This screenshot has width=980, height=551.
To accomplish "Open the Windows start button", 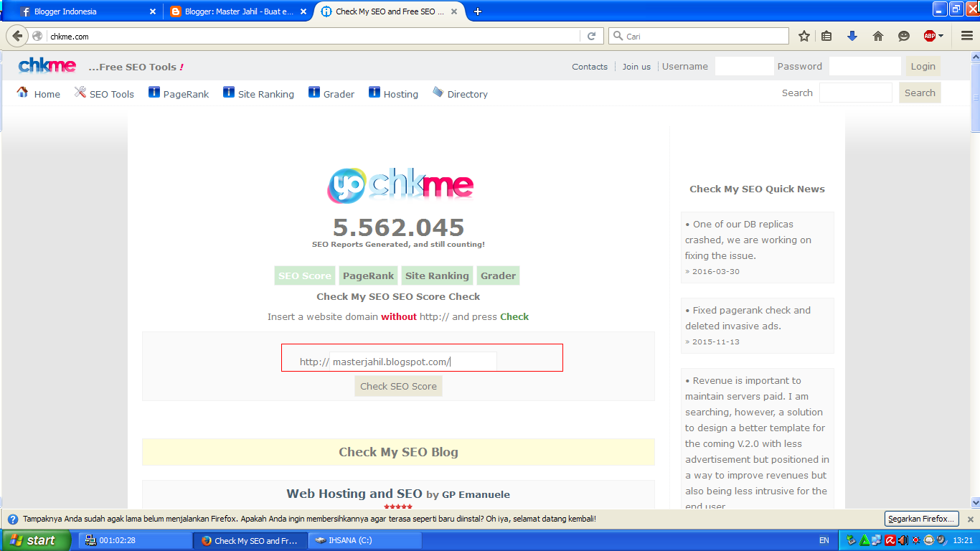I will 36,540.
